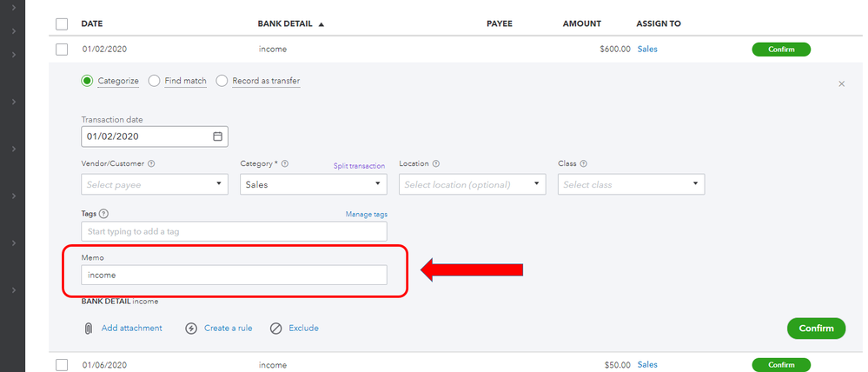Expand the Category dropdown showing Sales
Screen dimensions: 868x372
coord(313,184)
